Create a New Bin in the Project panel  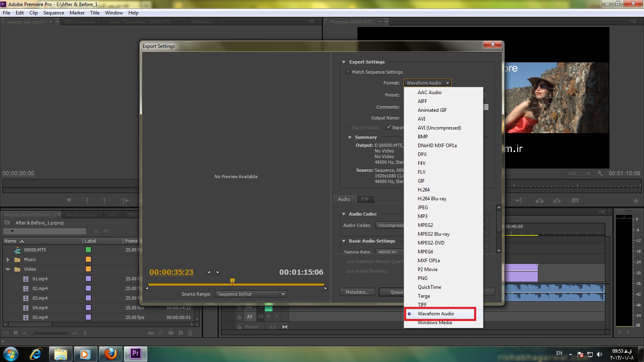click(x=171, y=333)
